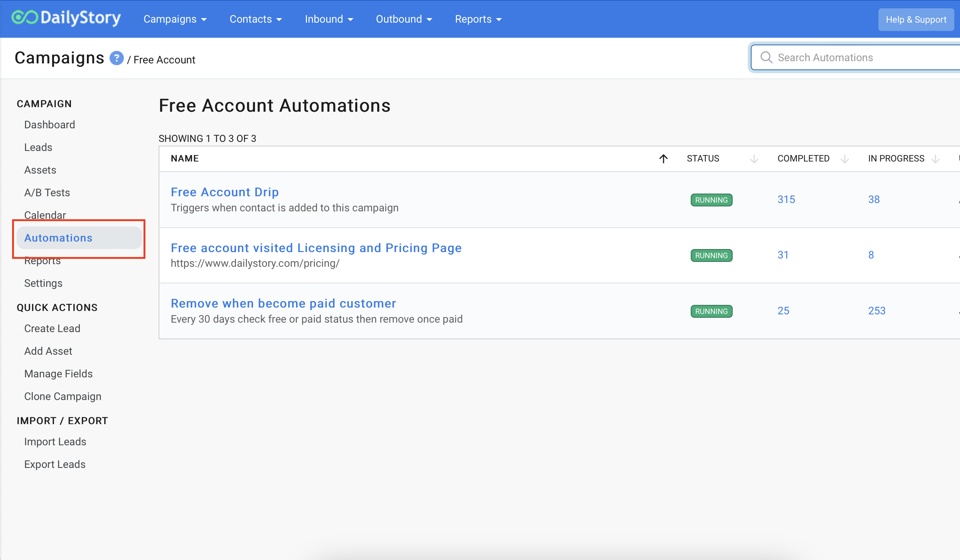Open the Reports top navigation menu
Image resolution: width=960 pixels, height=560 pixels.
[478, 19]
